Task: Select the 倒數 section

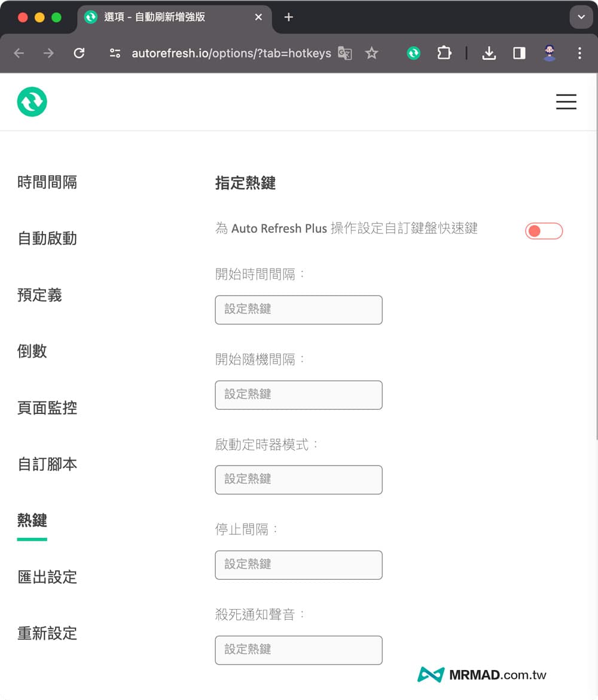Action: [x=32, y=351]
